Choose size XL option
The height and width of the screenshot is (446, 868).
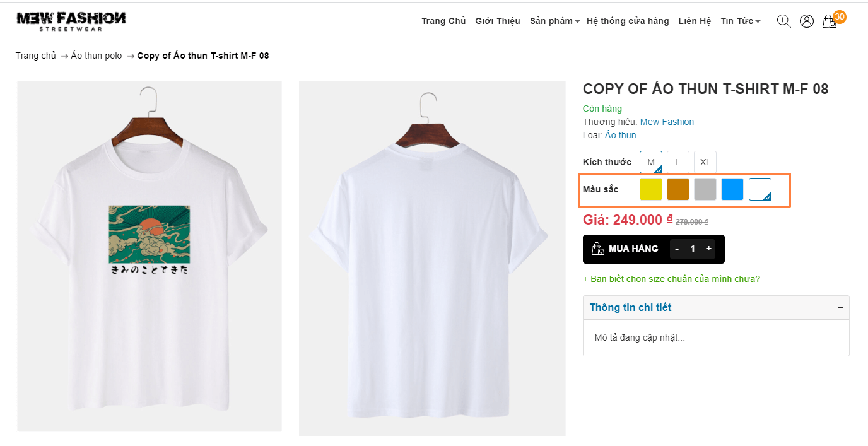pos(705,162)
